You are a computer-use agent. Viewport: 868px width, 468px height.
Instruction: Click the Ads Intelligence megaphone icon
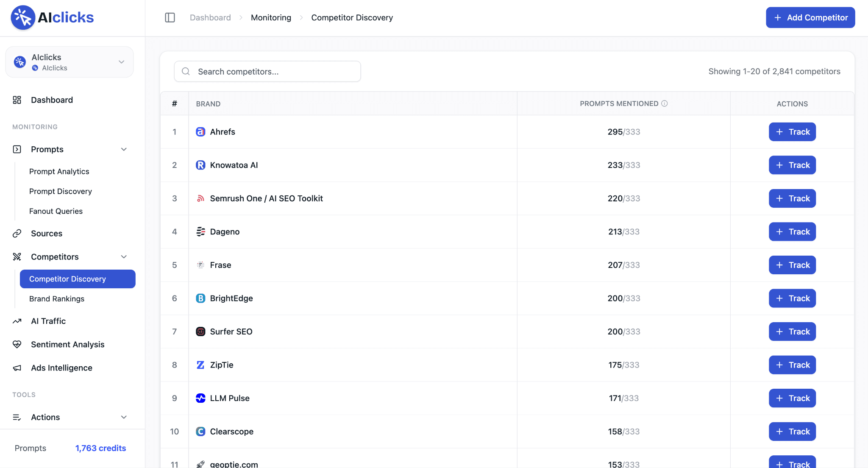(x=17, y=368)
